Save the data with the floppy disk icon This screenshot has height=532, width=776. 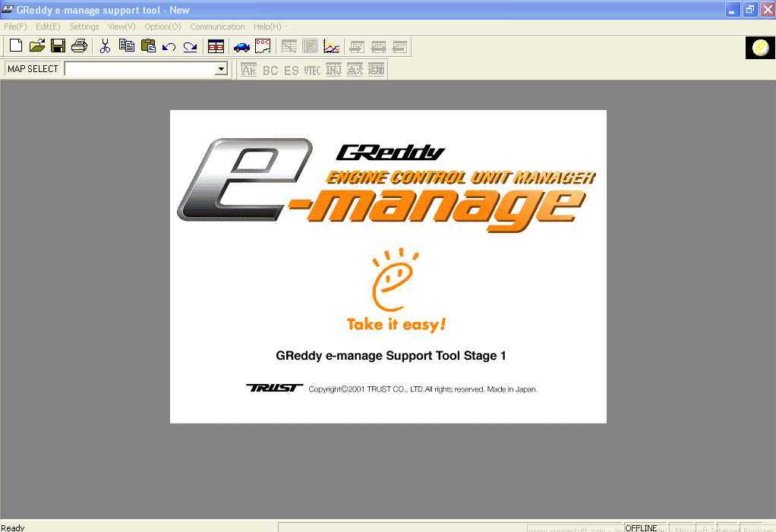click(x=58, y=46)
